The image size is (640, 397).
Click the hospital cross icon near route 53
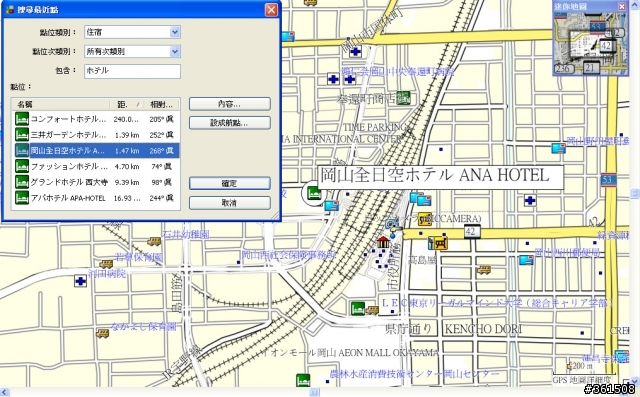530,200
